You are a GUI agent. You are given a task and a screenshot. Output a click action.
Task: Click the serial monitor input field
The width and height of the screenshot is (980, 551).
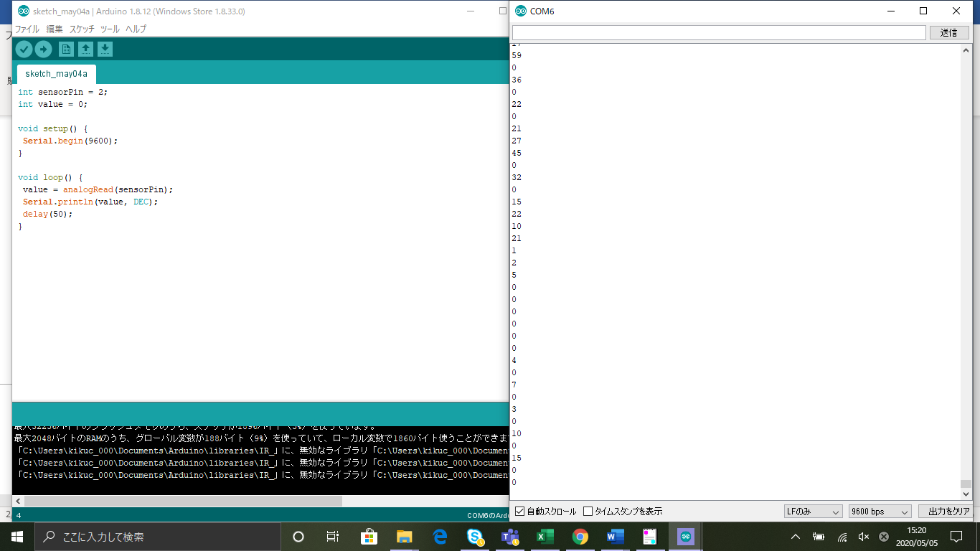[718, 33]
